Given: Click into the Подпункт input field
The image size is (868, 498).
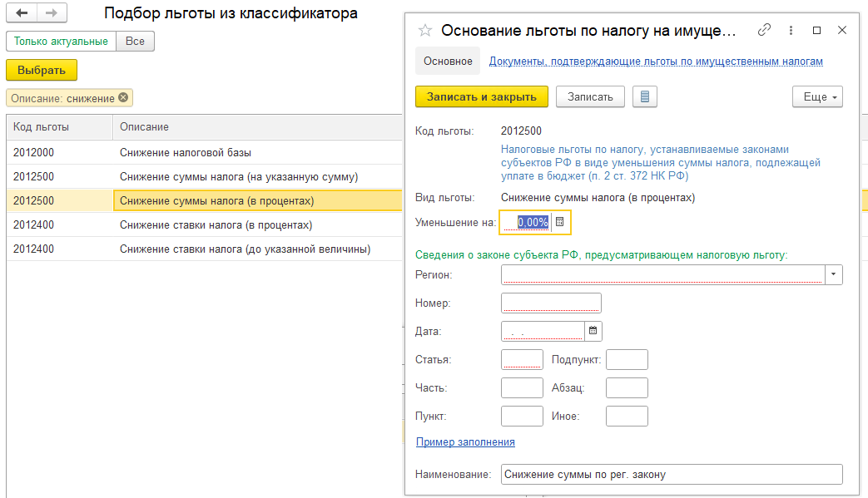Looking at the screenshot, I should [627, 359].
